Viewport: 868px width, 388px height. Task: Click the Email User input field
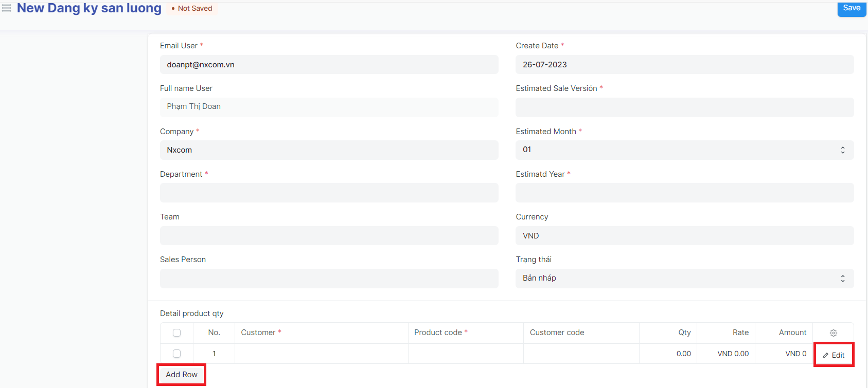pyautogui.click(x=329, y=65)
